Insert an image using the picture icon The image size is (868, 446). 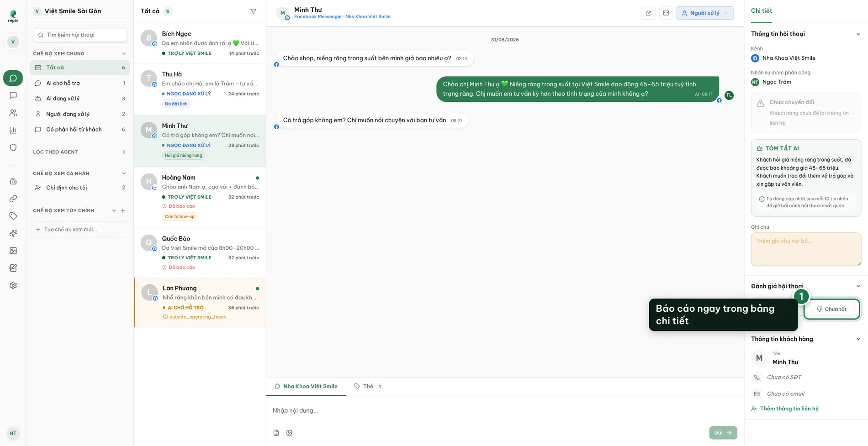(x=289, y=433)
